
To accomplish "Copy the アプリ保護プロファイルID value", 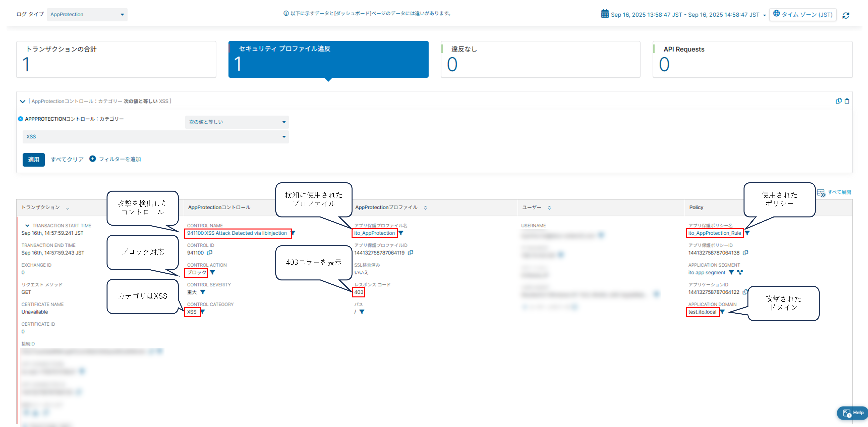I will [410, 253].
